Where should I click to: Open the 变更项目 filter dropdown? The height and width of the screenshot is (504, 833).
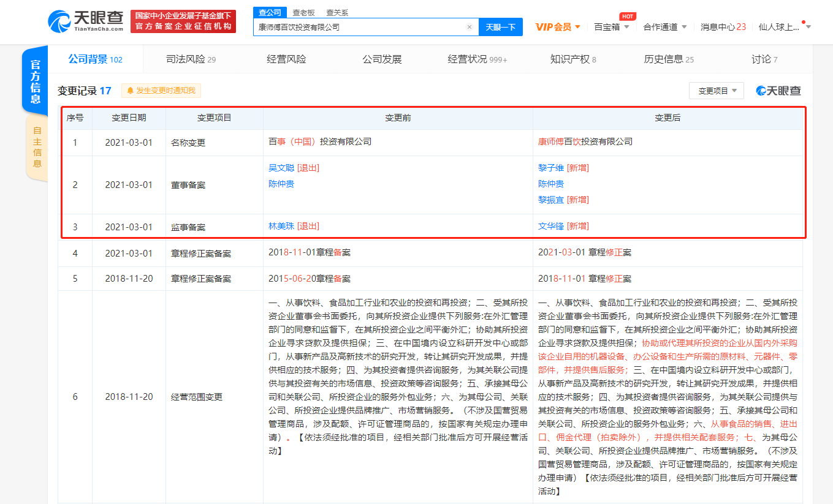pyautogui.click(x=716, y=91)
